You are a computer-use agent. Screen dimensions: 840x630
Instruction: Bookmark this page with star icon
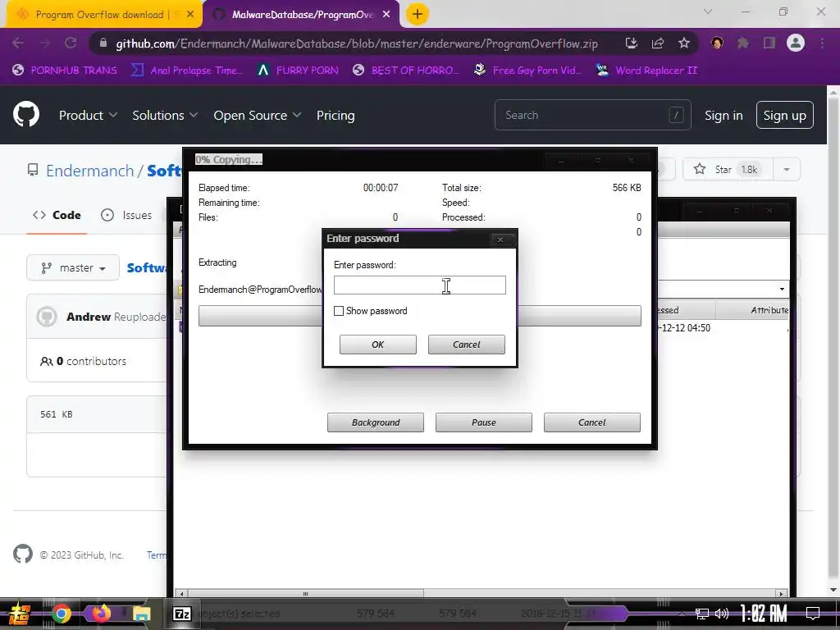(683, 43)
